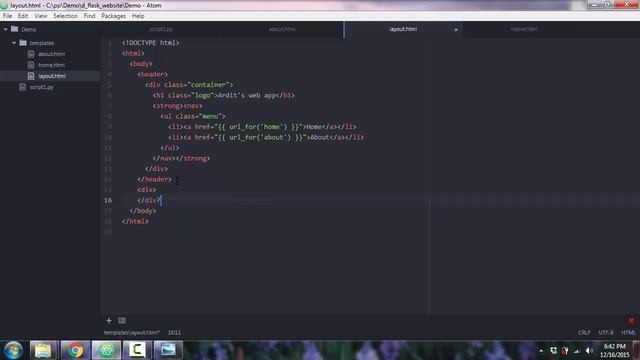Open the File menu
The height and width of the screenshot is (360, 640).
7,16
